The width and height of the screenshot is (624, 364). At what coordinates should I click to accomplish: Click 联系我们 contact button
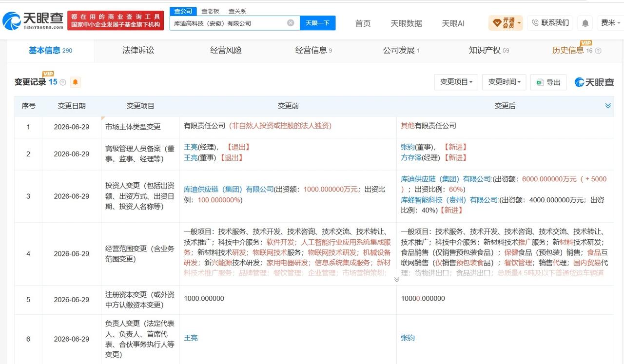click(550, 23)
